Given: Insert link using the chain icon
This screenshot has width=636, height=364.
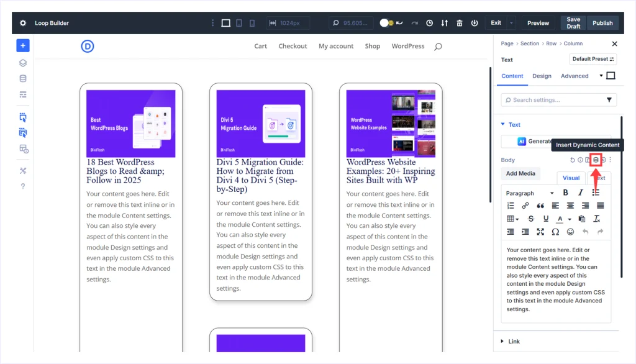Looking at the screenshot, I should click(525, 206).
